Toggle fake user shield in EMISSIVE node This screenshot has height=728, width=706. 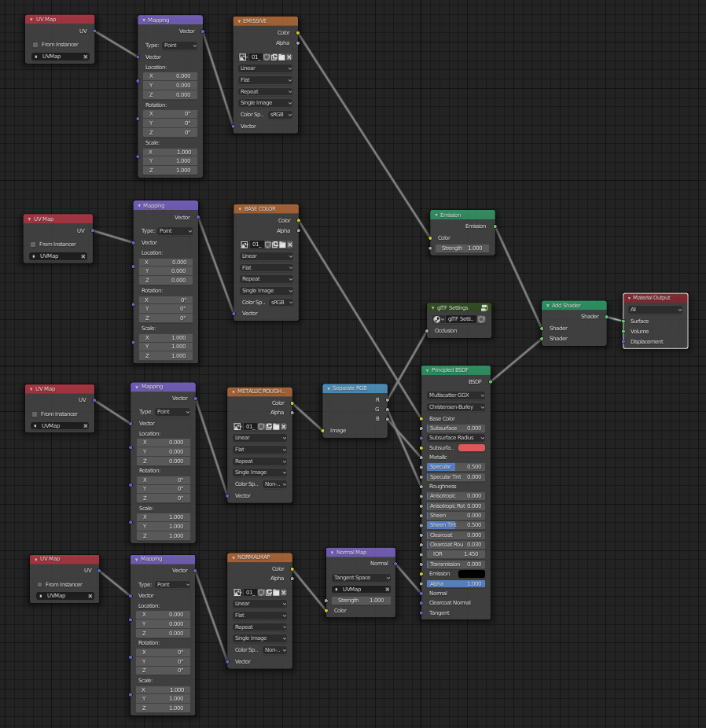click(x=267, y=57)
